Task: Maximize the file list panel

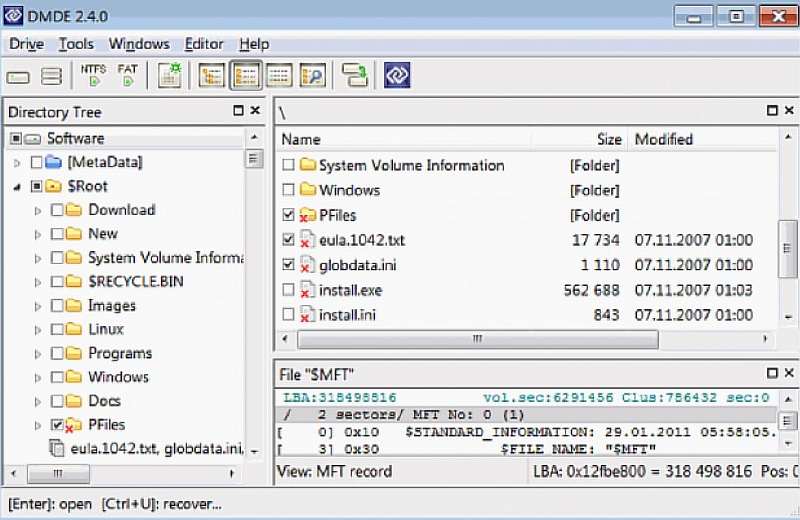Action: (x=772, y=110)
